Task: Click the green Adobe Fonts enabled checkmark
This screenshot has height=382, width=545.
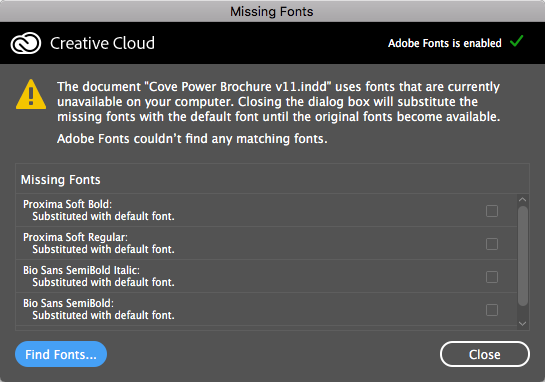Action: pyautogui.click(x=516, y=41)
